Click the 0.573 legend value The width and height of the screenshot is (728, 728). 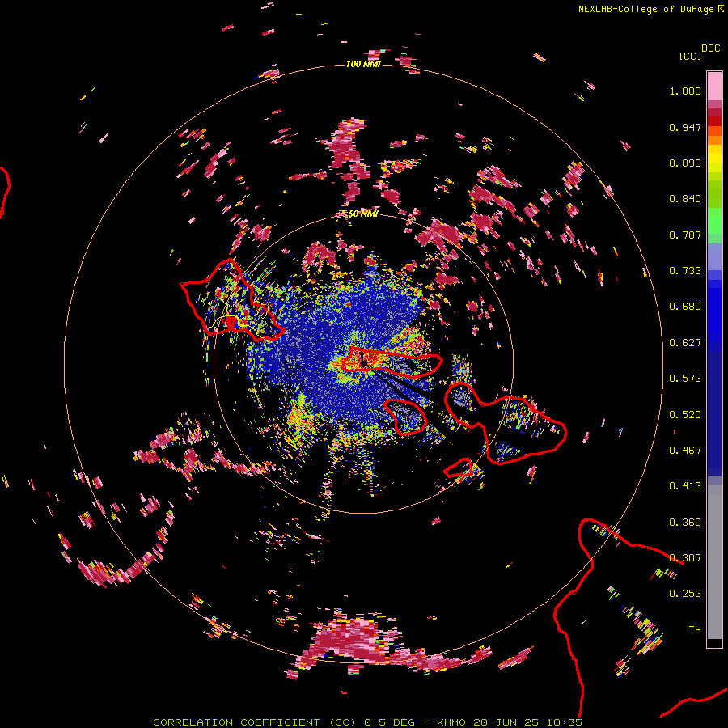coord(685,379)
